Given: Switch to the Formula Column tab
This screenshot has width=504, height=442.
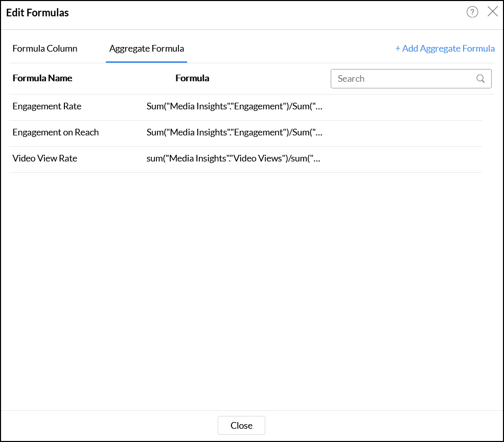Looking at the screenshot, I should [45, 49].
